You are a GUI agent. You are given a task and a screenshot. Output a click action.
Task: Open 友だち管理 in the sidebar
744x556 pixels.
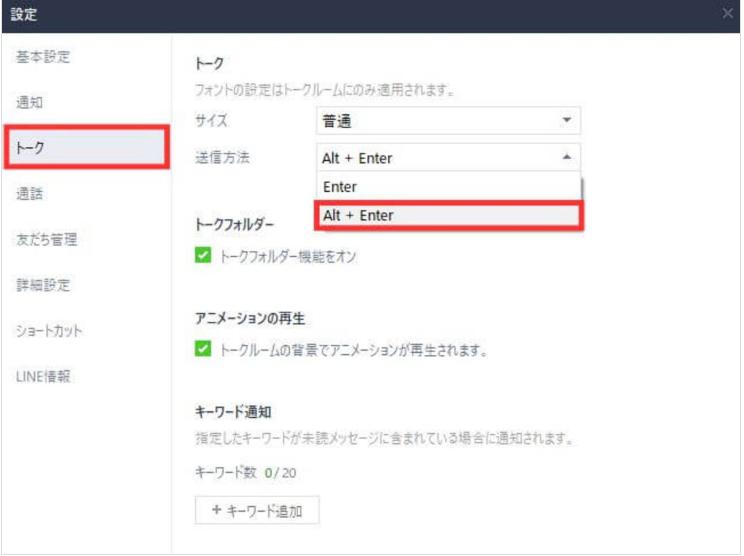point(46,240)
